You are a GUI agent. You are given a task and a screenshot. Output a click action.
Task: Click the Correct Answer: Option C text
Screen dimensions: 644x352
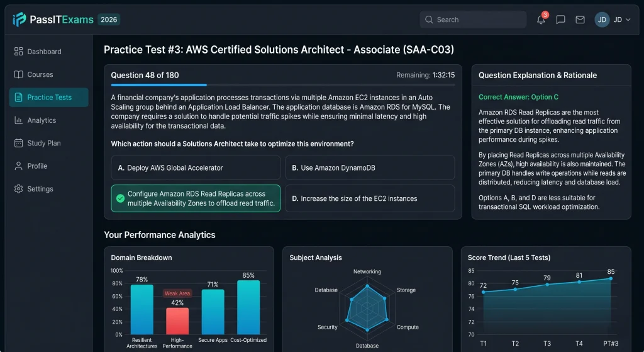[x=518, y=97]
